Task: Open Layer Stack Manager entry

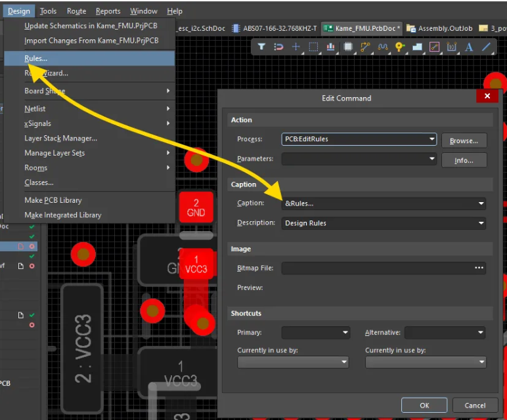Action: (x=89, y=138)
